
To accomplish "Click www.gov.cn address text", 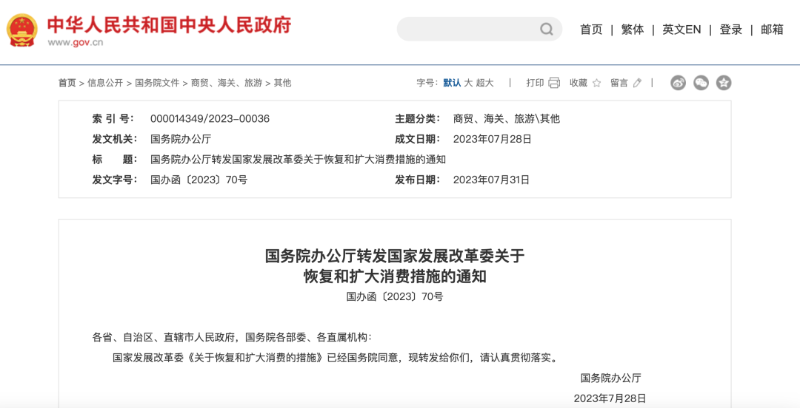I will click(76, 42).
